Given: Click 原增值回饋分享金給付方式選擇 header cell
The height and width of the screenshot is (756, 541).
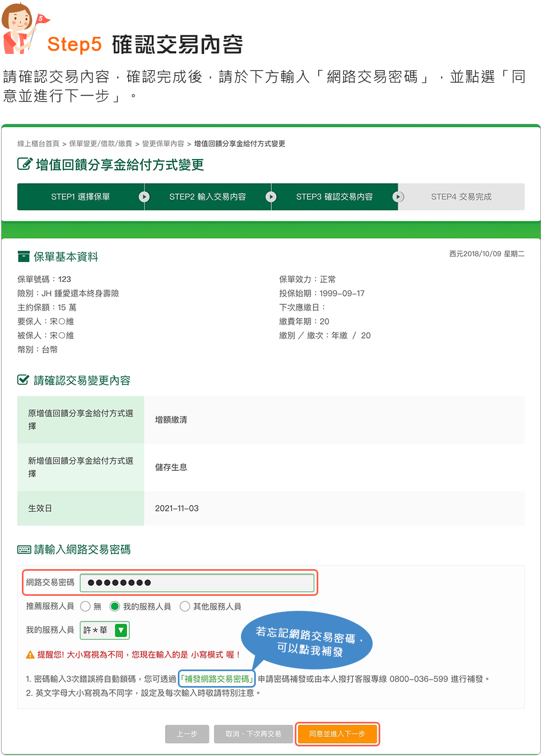Looking at the screenshot, I should 81,420.
